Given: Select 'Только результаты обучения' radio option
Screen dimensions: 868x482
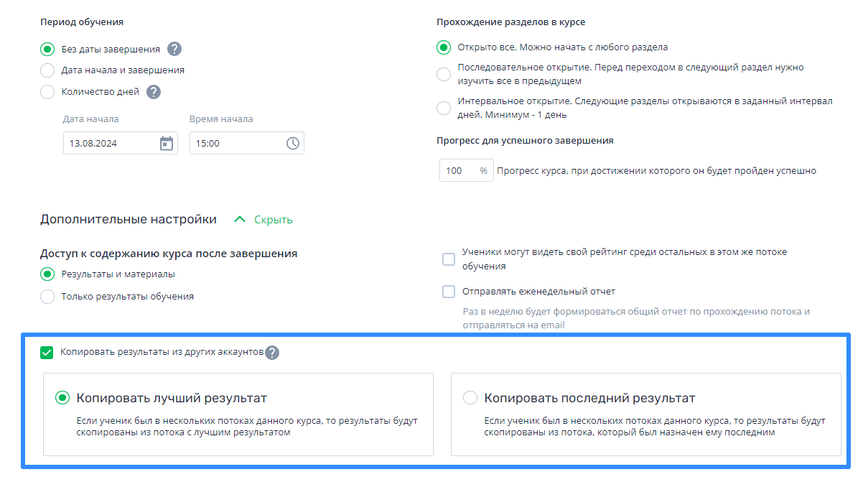Looking at the screenshot, I should click(x=47, y=297).
